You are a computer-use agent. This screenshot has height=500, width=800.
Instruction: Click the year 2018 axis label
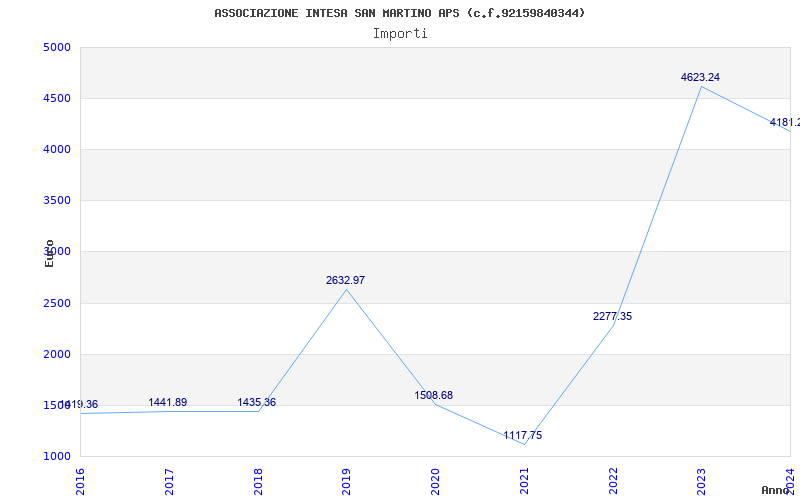point(258,482)
